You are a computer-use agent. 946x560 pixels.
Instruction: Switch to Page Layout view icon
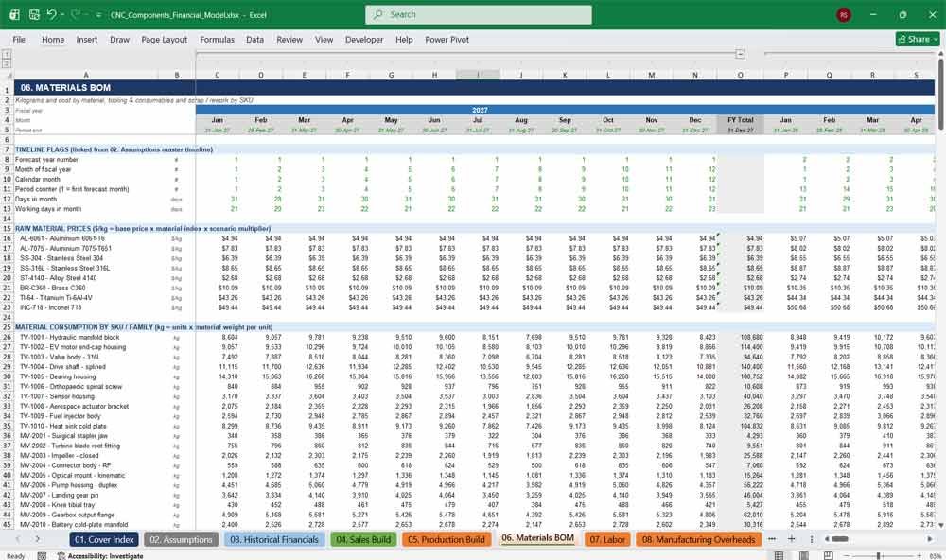pyautogui.click(x=804, y=555)
